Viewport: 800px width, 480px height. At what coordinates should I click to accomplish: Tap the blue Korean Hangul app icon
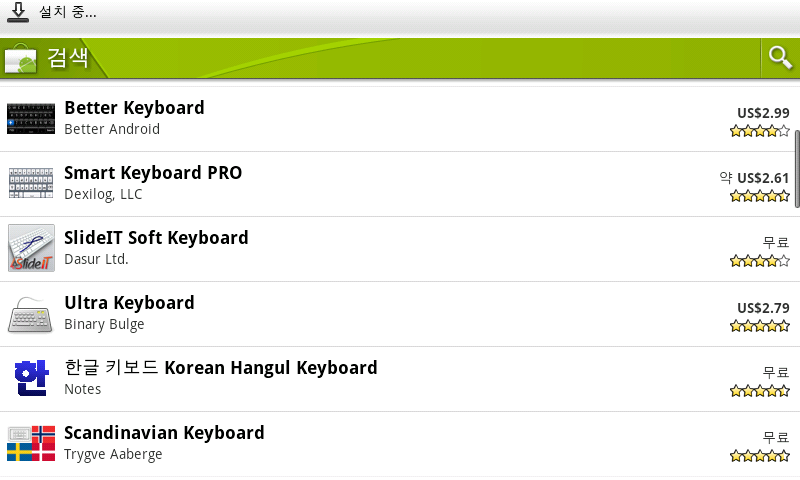pos(31,378)
